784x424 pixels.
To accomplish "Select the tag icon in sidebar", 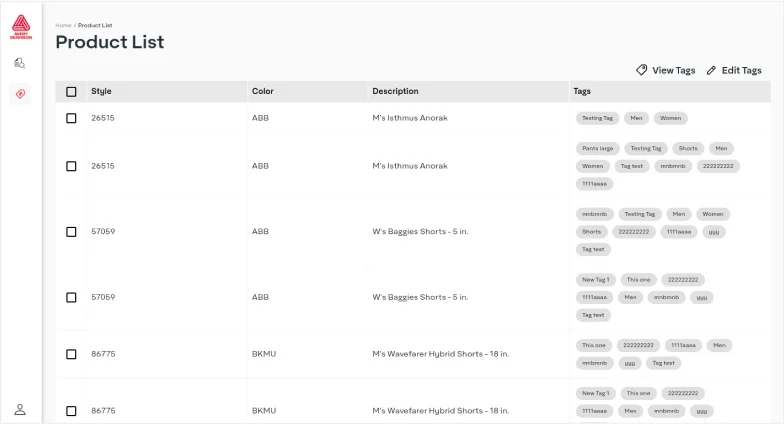I will point(20,94).
